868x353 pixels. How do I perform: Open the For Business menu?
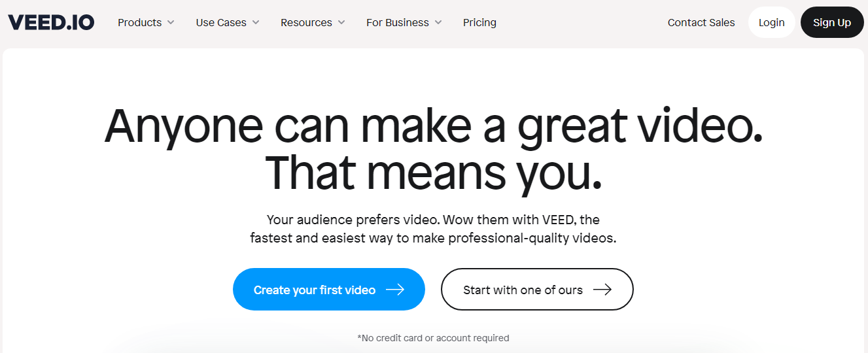coord(398,22)
